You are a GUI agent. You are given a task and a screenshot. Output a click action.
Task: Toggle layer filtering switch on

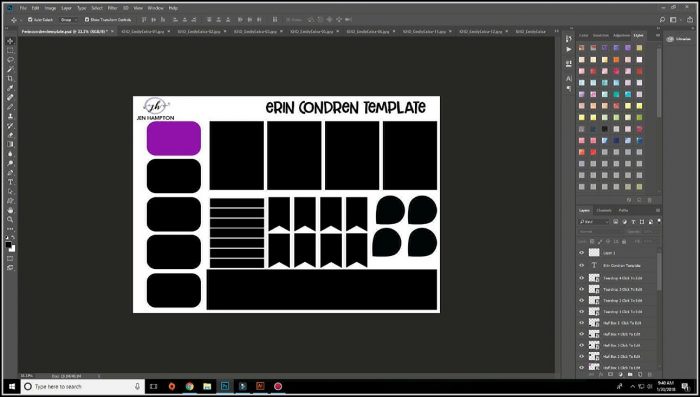659,221
